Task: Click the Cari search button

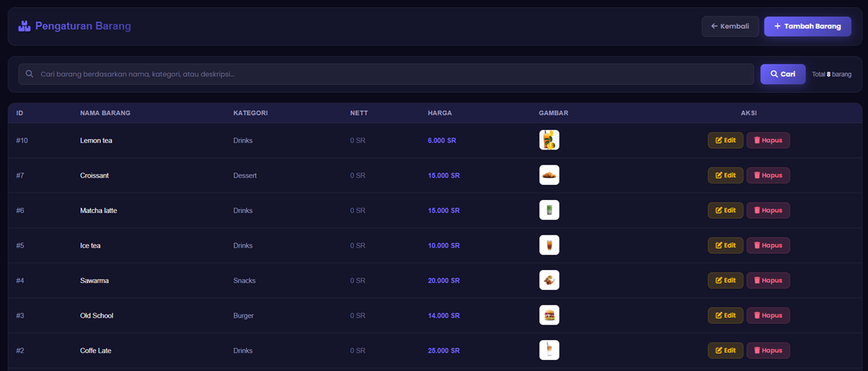Action: [783, 74]
